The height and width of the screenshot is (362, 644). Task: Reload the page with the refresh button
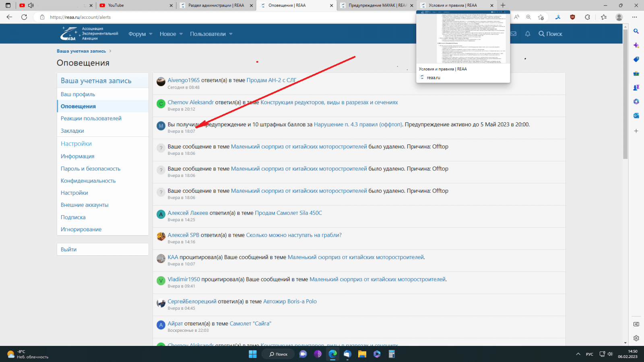[24, 17]
